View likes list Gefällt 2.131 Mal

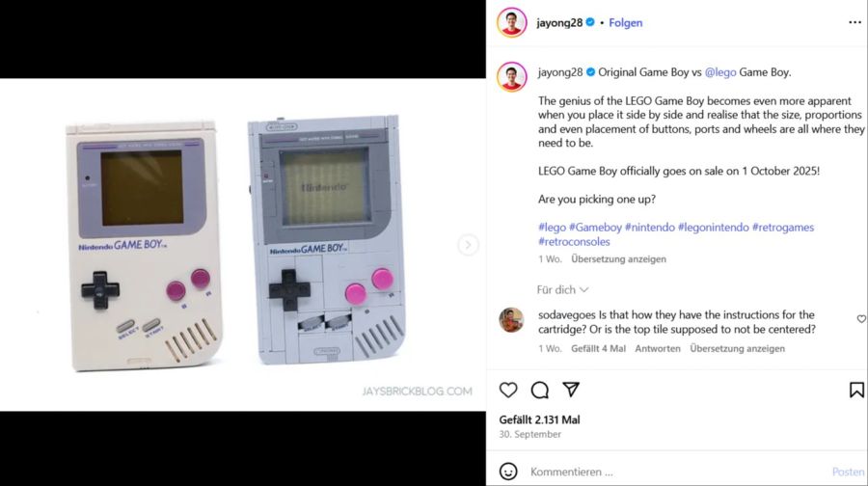pyautogui.click(x=539, y=419)
